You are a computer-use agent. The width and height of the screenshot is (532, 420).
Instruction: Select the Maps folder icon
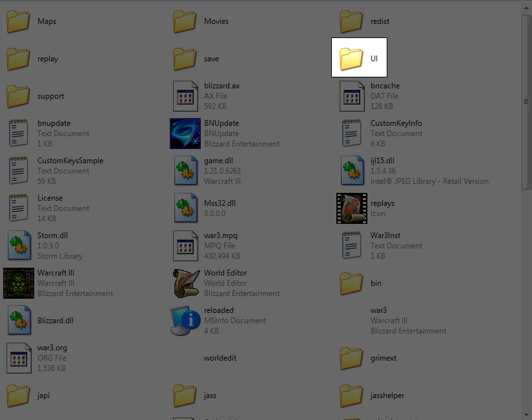[18, 21]
